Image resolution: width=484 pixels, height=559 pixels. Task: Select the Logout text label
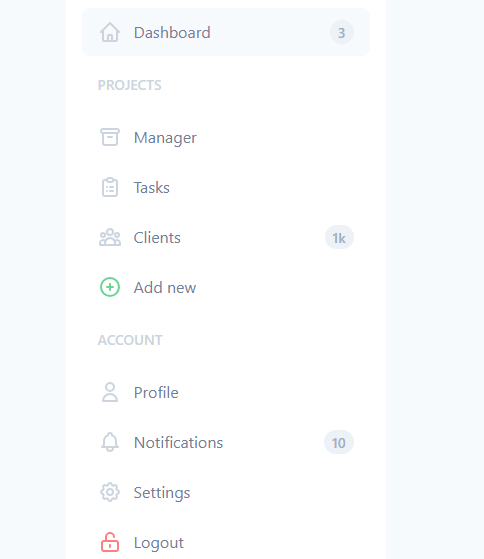[x=159, y=543]
